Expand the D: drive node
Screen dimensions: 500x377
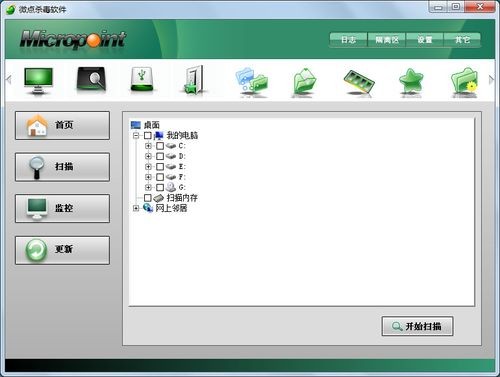(148, 156)
